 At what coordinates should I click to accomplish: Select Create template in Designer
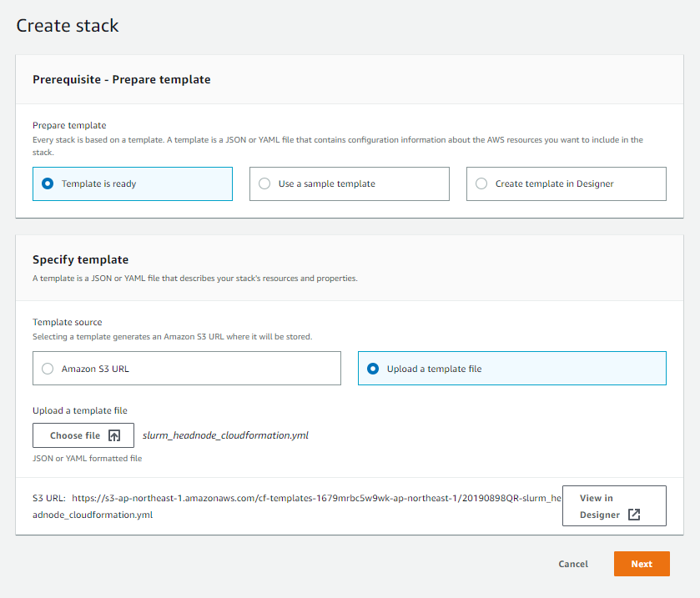pos(480,183)
